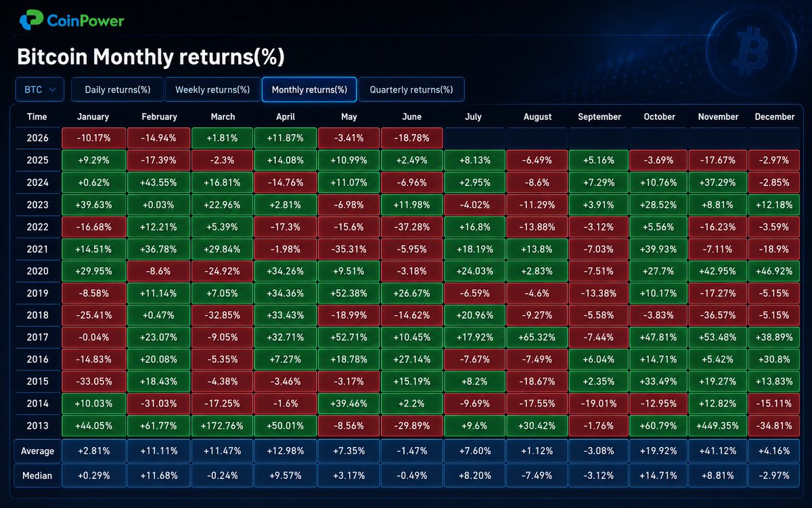Click the -35.31% cell for May 2021
The image size is (812, 508).
pos(349,250)
